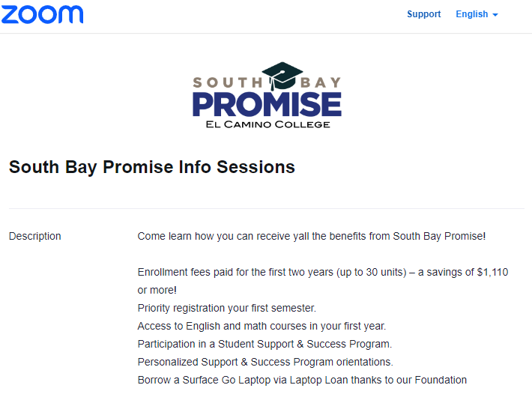
Task: Click the PROMISE wordmark in the banner
Action: [267, 105]
